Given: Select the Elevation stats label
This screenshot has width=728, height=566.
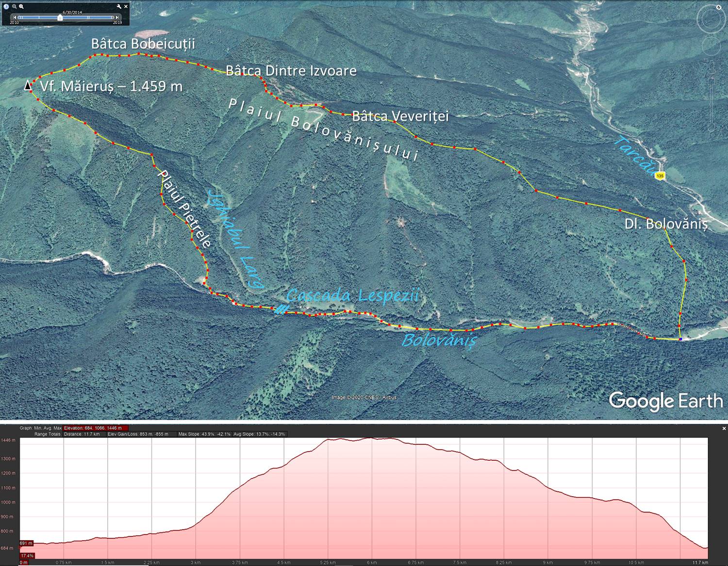Looking at the screenshot, I should 96,428.
